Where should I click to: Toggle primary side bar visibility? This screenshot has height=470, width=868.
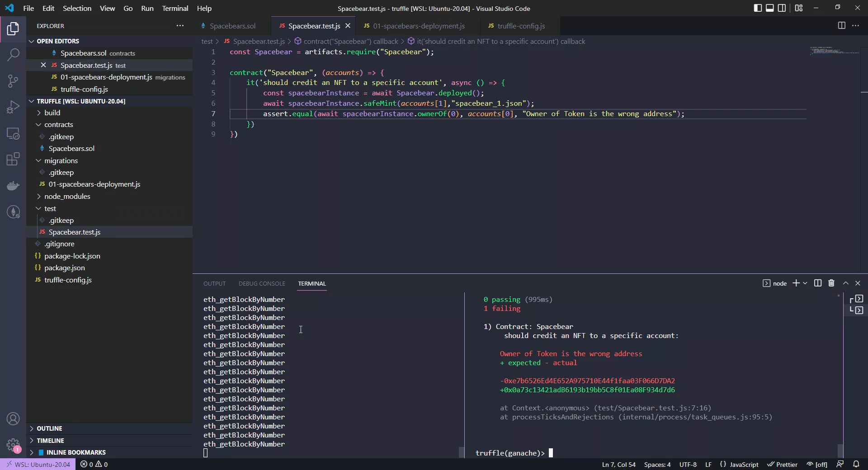758,8
